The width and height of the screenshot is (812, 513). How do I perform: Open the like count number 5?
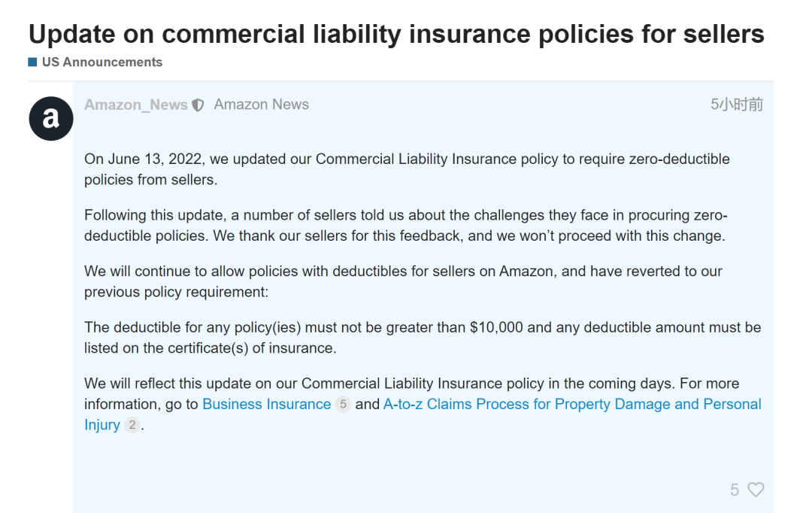click(735, 490)
